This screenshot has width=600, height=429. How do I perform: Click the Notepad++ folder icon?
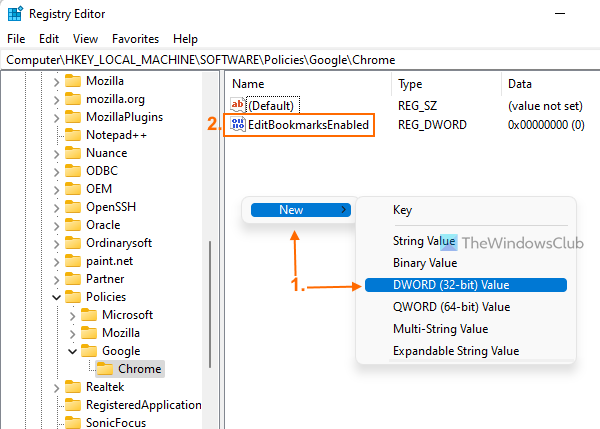pos(73,135)
